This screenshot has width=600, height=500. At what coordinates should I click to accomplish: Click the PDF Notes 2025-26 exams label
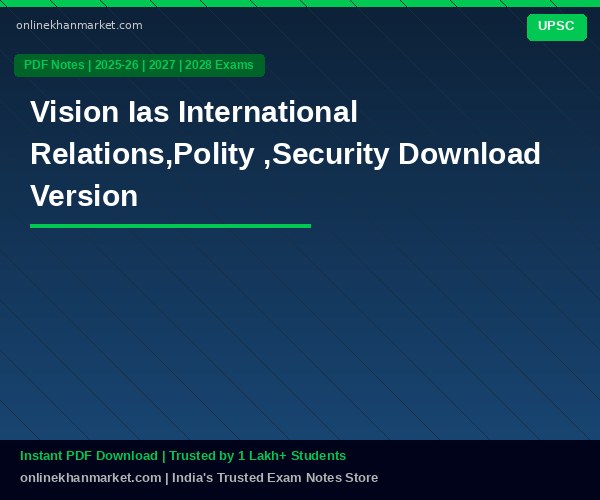(139, 65)
